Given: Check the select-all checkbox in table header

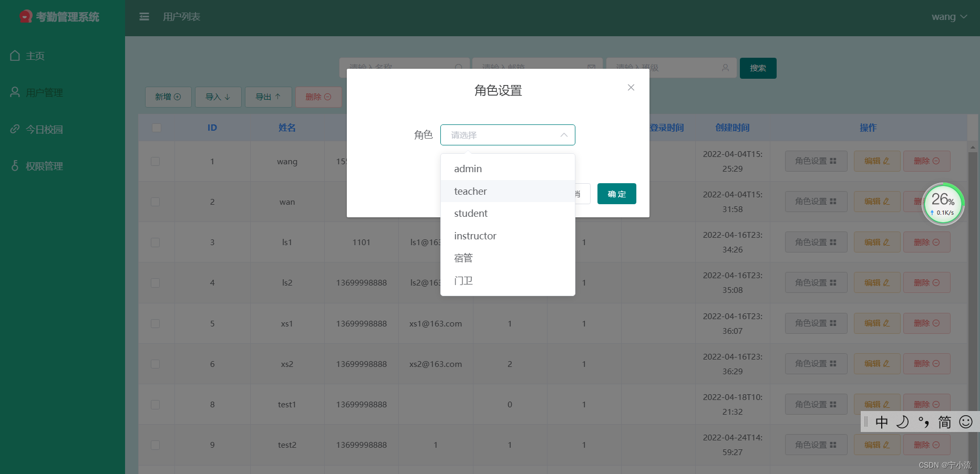Looking at the screenshot, I should 156,128.
